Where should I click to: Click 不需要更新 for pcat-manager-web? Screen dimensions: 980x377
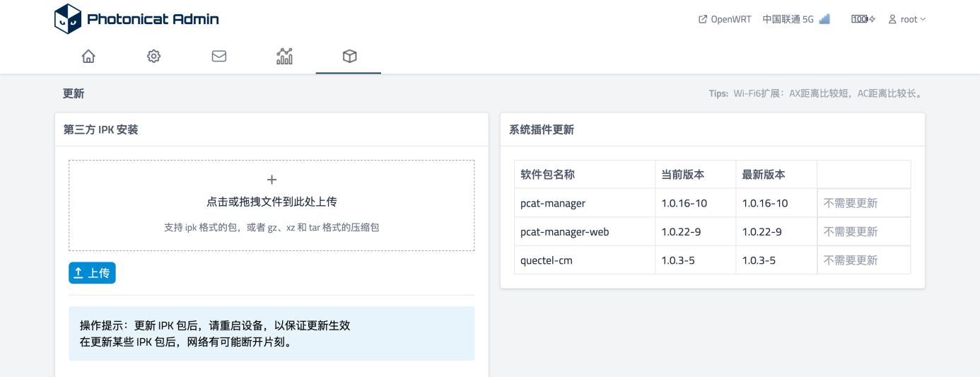coord(851,231)
